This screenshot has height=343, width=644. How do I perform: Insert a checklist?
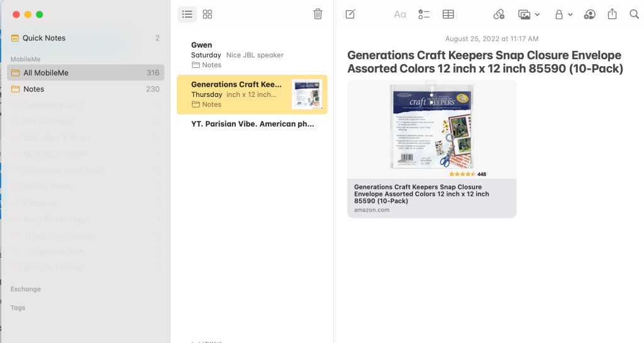click(424, 14)
